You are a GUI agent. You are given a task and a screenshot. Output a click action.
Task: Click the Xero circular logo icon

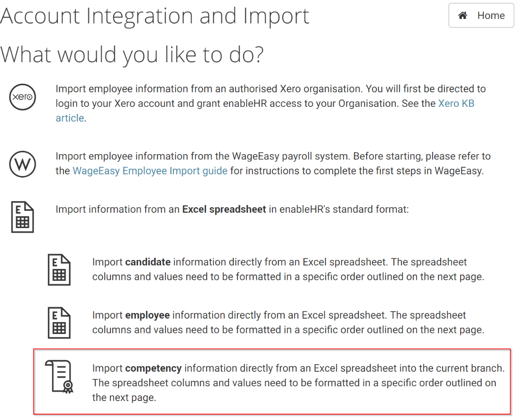[23, 97]
